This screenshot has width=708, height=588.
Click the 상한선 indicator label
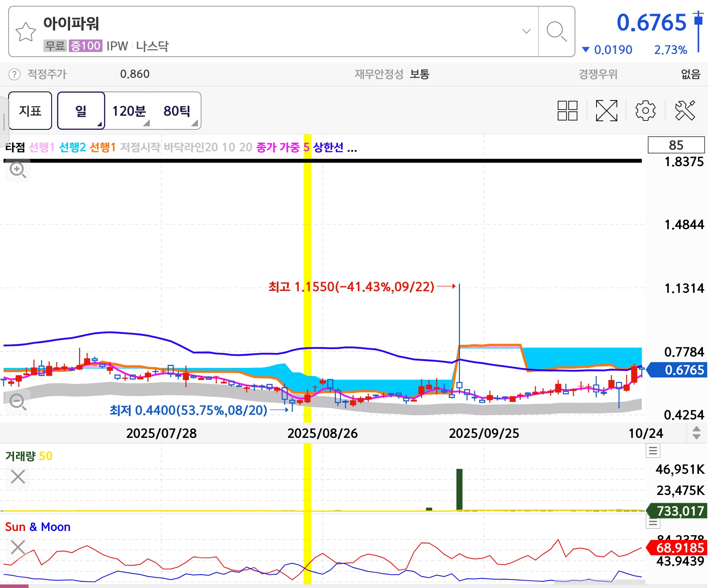329,147
